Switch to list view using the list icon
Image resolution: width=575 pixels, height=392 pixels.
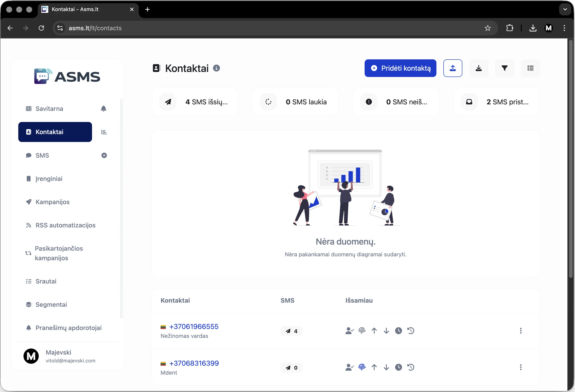(530, 68)
